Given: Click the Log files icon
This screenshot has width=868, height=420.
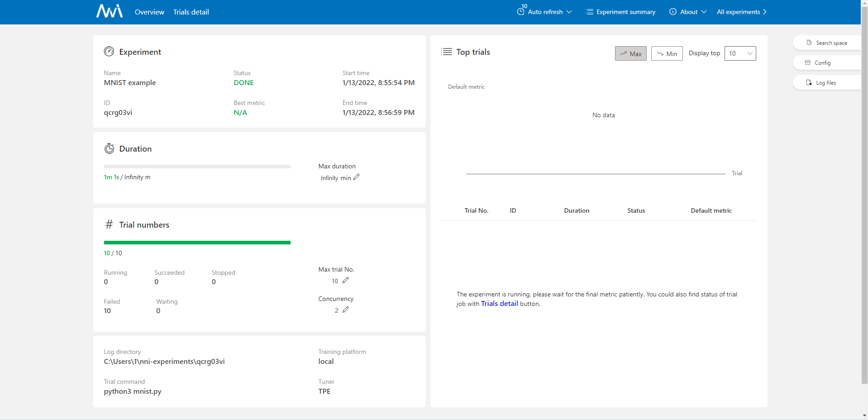Looking at the screenshot, I should click(809, 82).
